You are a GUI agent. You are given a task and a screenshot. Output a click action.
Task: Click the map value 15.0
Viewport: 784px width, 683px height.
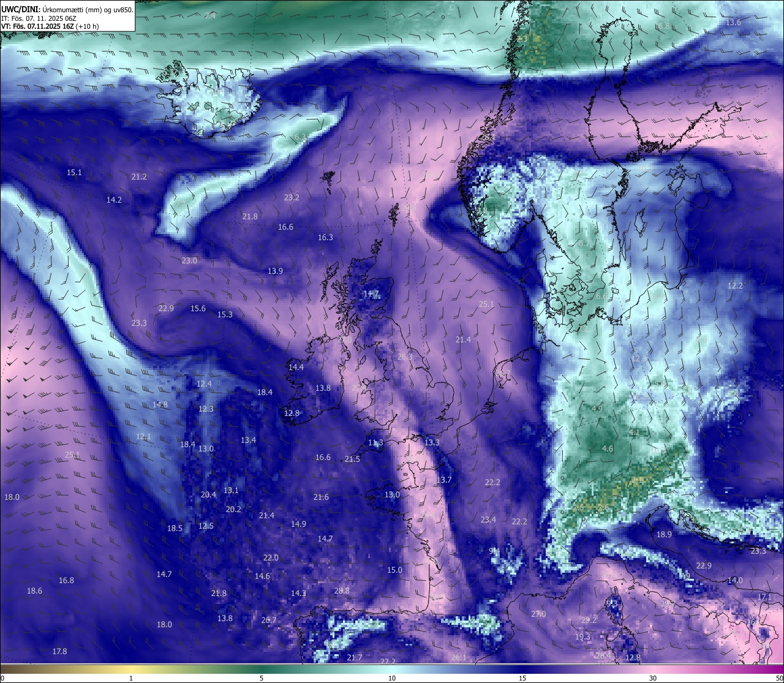[394, 570]
